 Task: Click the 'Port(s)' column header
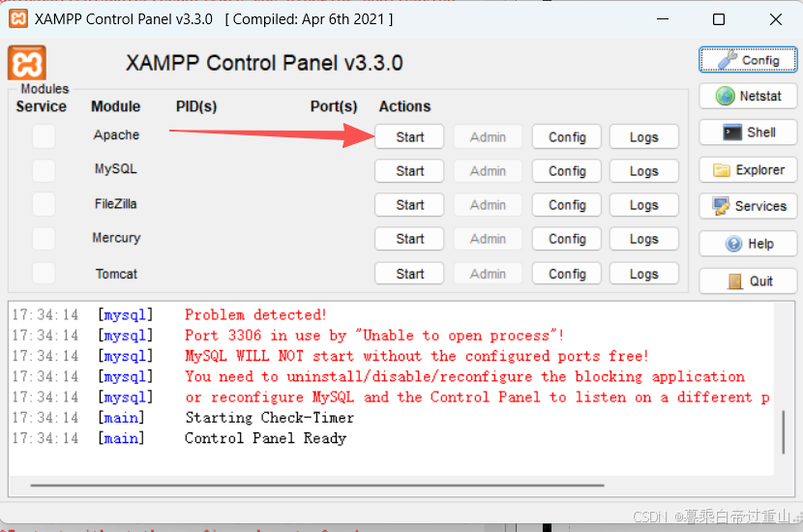click(x=334, y=106)
